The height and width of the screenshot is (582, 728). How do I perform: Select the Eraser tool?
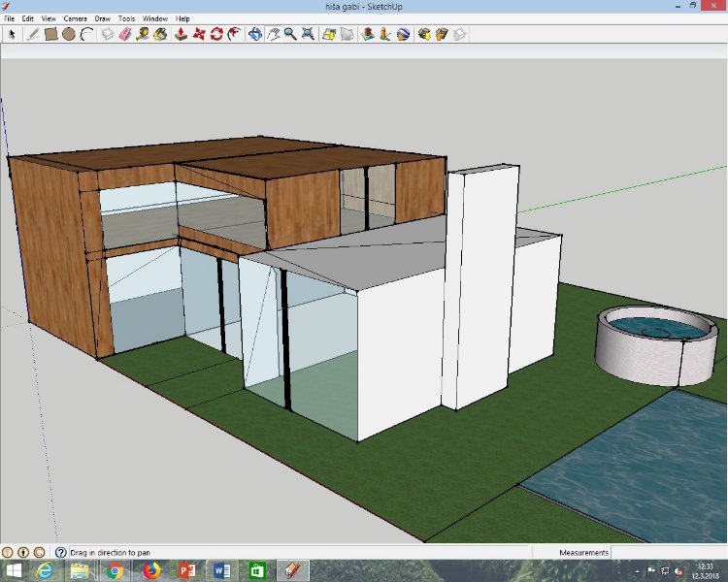125,34
